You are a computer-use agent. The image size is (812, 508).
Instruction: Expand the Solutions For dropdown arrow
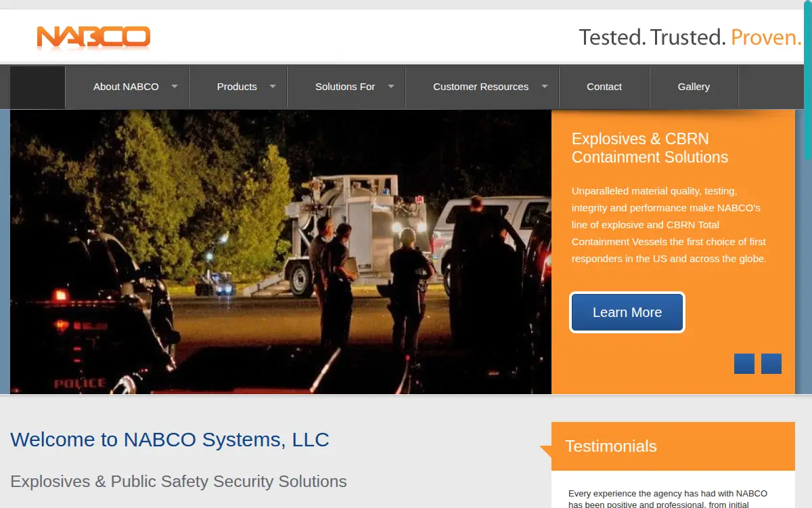pyautogui.click(x=390, y=86)
